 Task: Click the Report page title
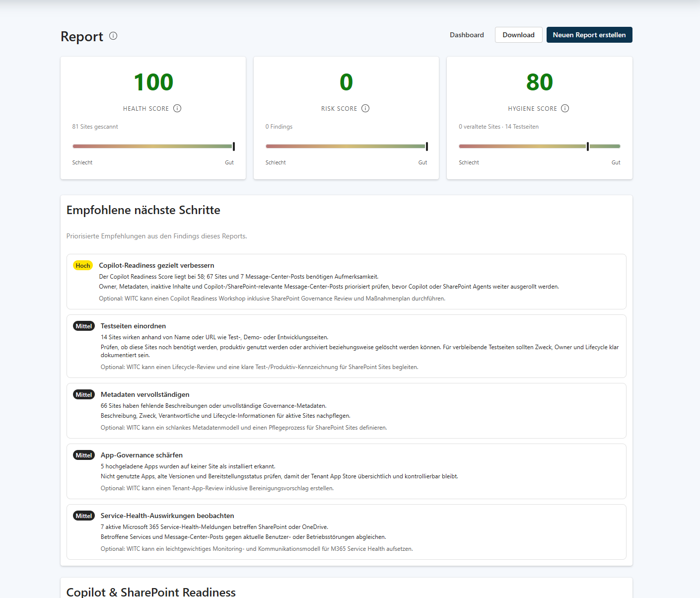pos(82,36)
